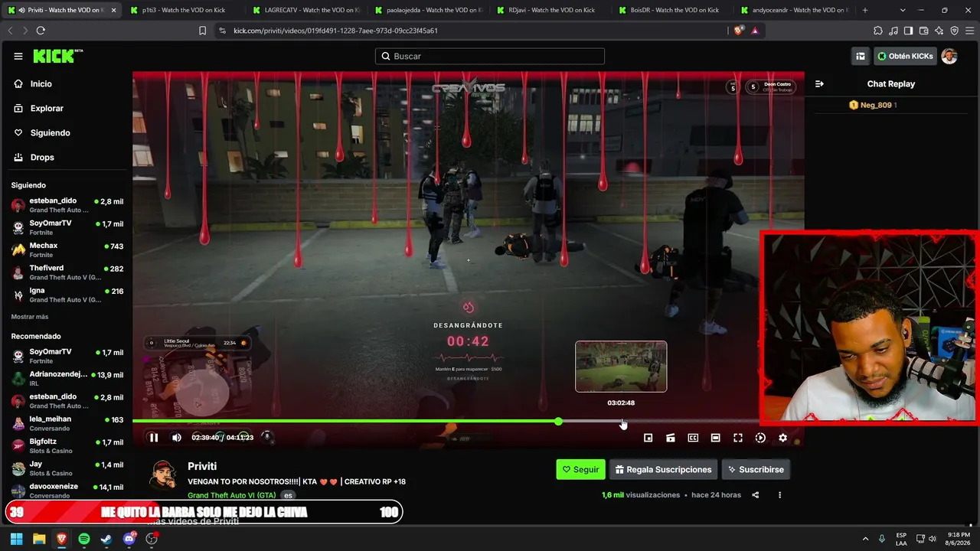
Task: Open Igna channel in sidebar
Action: click(x=67, y=295)
